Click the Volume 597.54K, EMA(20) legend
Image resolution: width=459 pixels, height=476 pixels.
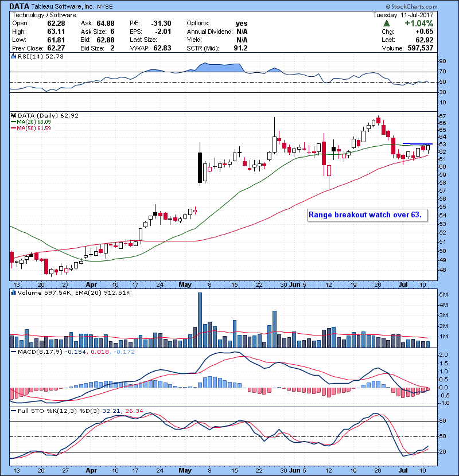pyautogui.click(x=74, y=293)
